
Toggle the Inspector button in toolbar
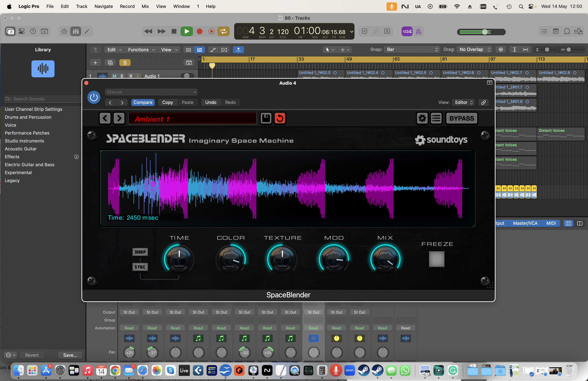tap(22, 31)
